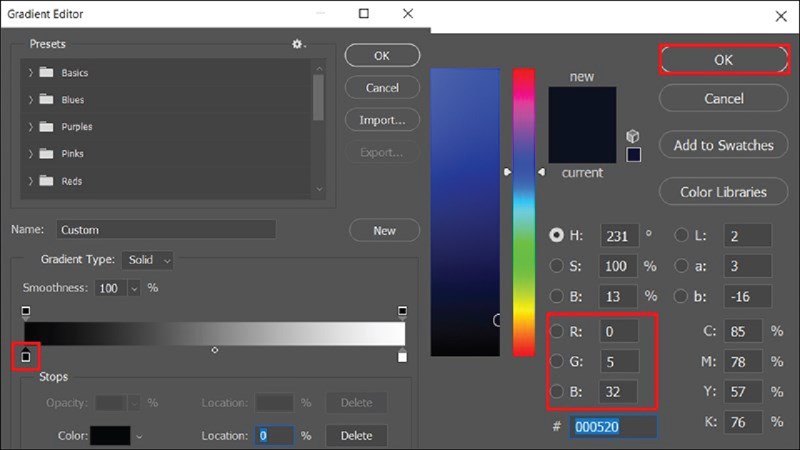Click the Basics folder icon
The height and width of the screenshot is (450, 800).
point(46,72)
